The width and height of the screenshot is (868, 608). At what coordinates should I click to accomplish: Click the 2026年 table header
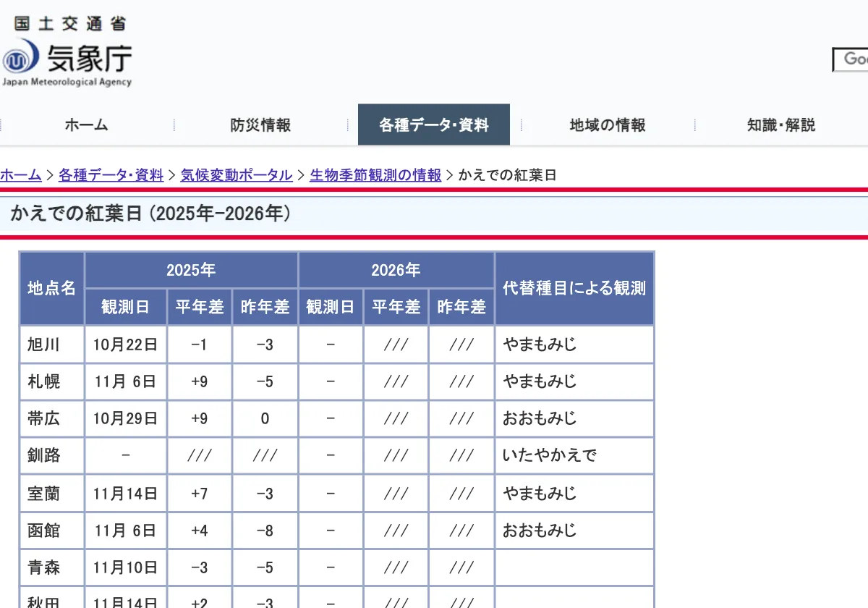click(396, 270)
